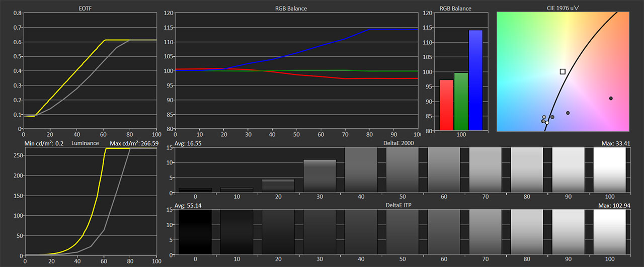The height and width of the screenshot is (267, 644).
Task: Click the 30 bar in DeltaE 2000 chart
Action: [319, 175]
